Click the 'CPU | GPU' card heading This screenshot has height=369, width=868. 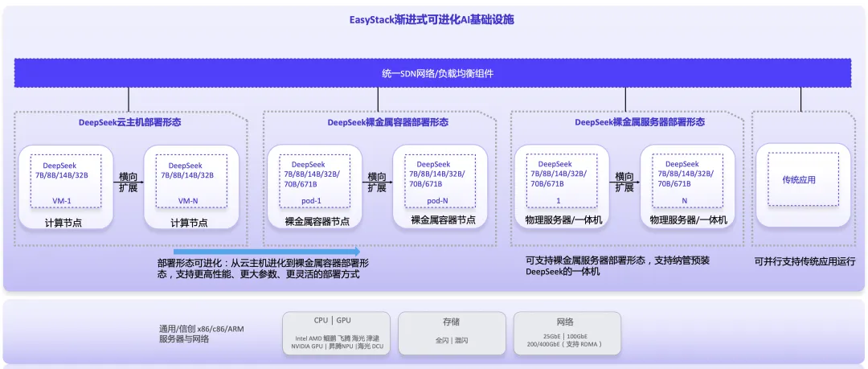pyautogui.click(x=332, y=320)
